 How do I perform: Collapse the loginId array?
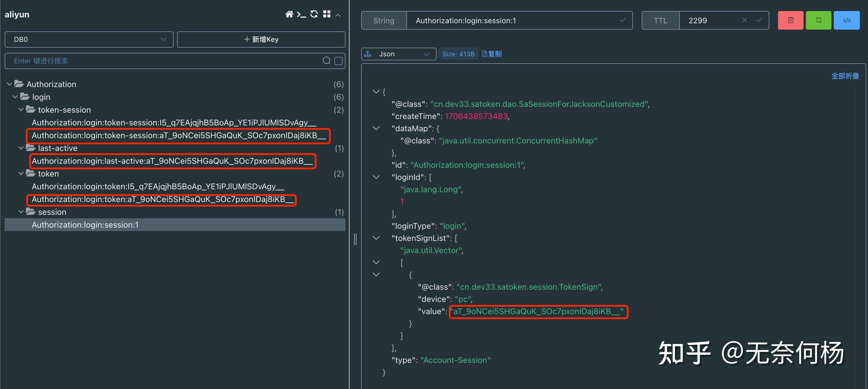tap(376, 177)
